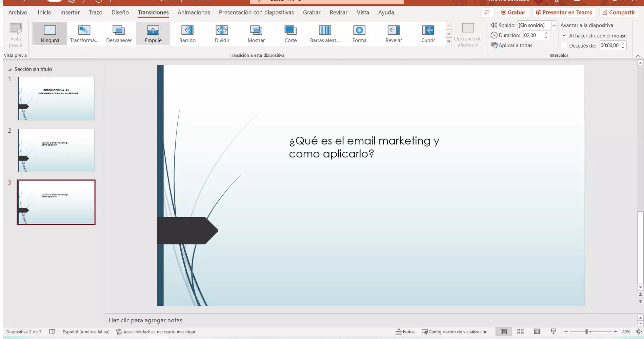Toggle 'Al hacer clic con el mouse' checkbox
644x339 pixels.
[x=565, y=36]
